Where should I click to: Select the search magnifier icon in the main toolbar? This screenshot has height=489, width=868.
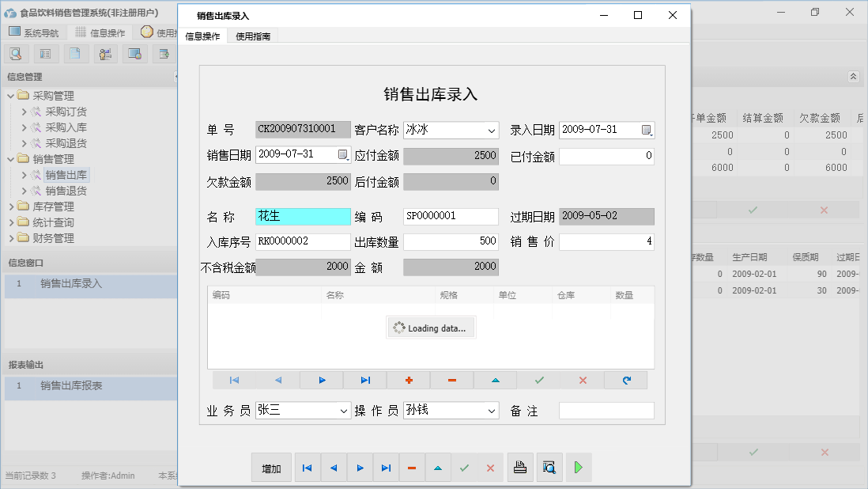tap(16, 53)
